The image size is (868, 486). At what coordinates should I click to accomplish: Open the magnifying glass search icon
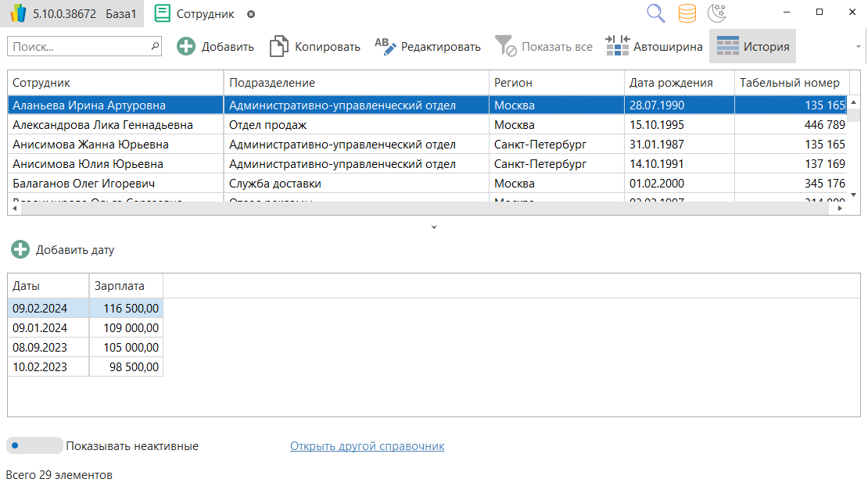(x=655, y=13)
